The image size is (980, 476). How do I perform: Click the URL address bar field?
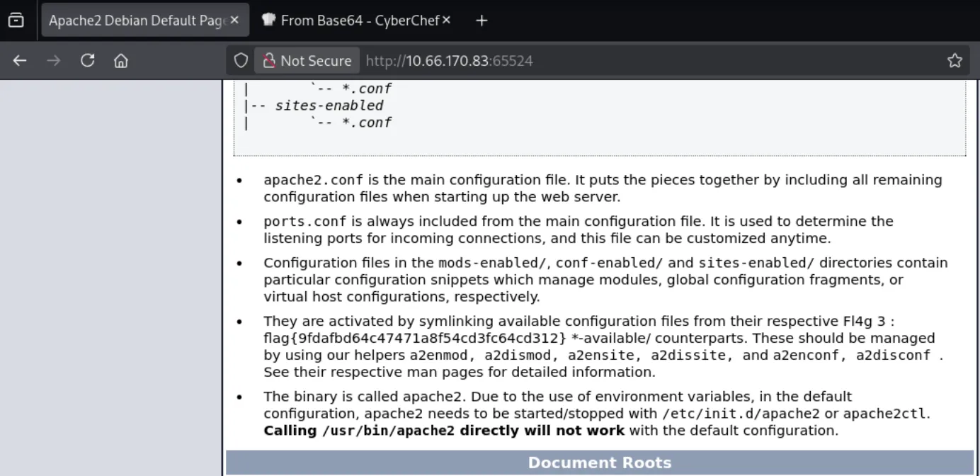click(x=651, y=61)
